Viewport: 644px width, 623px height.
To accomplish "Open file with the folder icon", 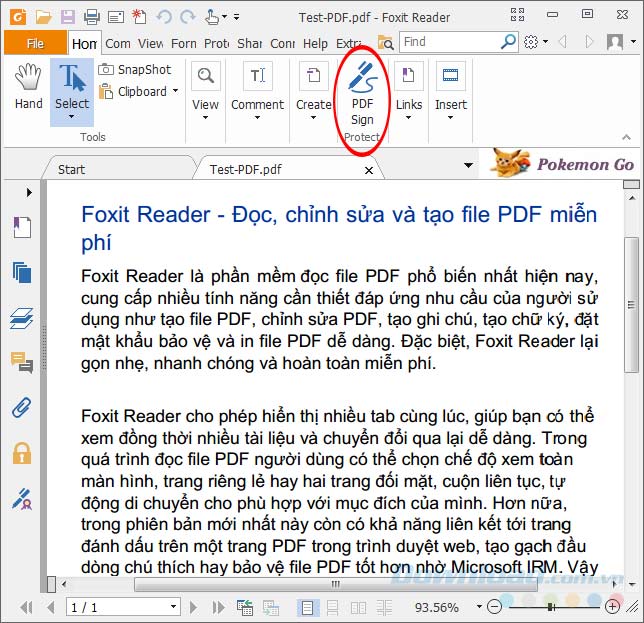I will pyautogui.click(x=43, y=17).
